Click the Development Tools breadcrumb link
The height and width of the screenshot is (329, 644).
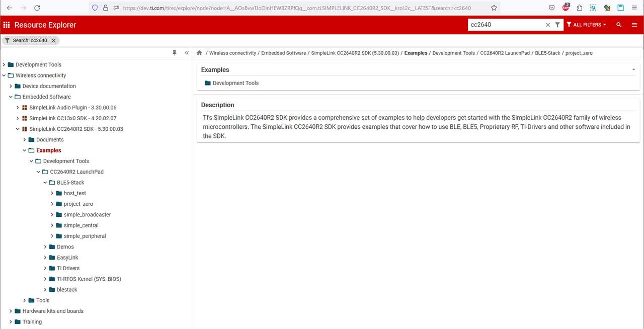[x=454, y=53]
